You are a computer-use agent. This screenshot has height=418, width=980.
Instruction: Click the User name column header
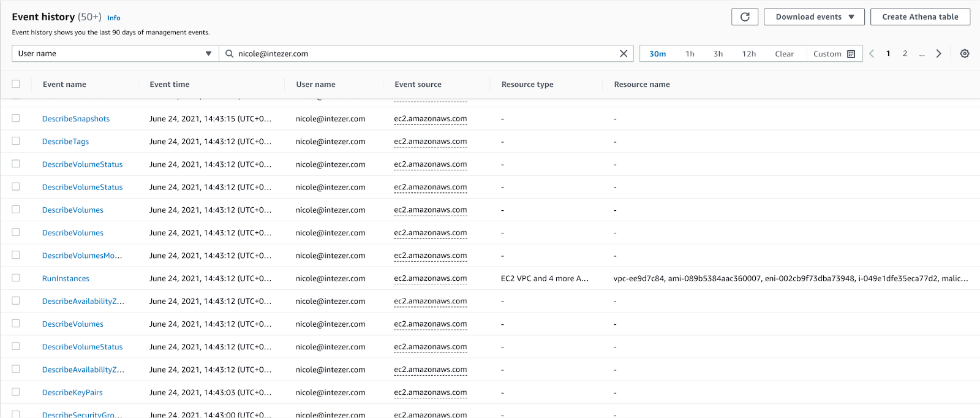pyautogui.click(x=315, y=85)
